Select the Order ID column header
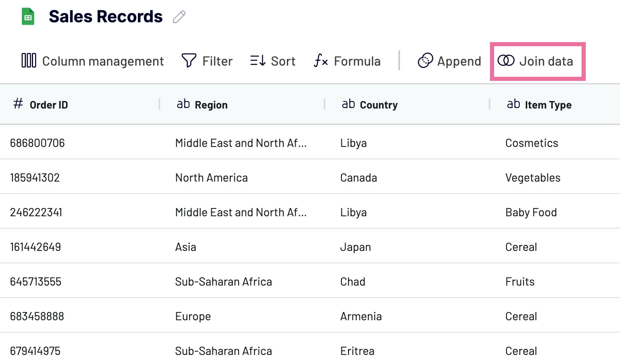This screenshot has height=364, width=620. (49, 104)
